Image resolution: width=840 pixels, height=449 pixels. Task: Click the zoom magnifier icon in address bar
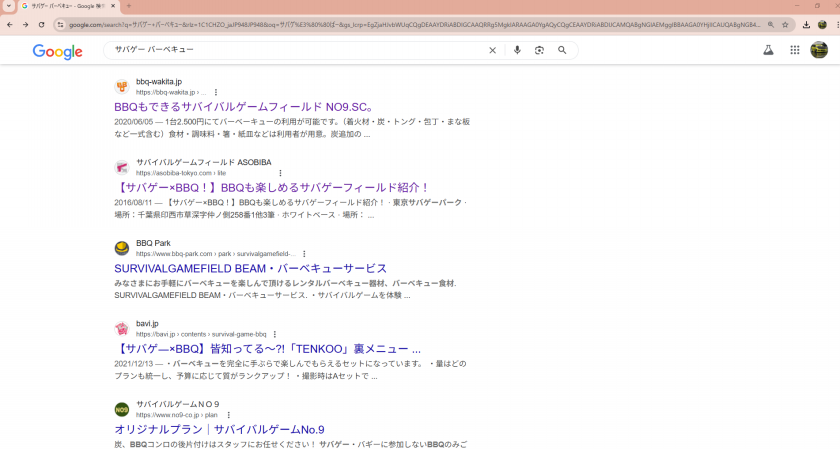[771, 25]
